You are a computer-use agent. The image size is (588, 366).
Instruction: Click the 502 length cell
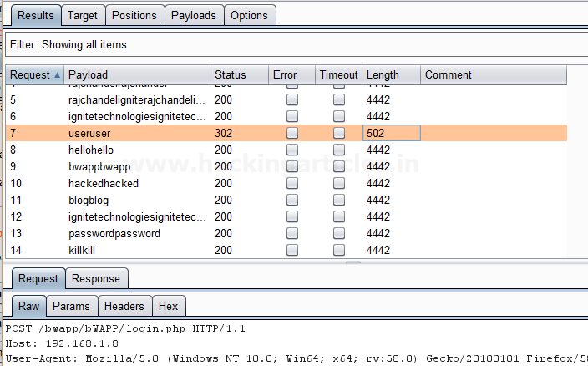point(392,133)
